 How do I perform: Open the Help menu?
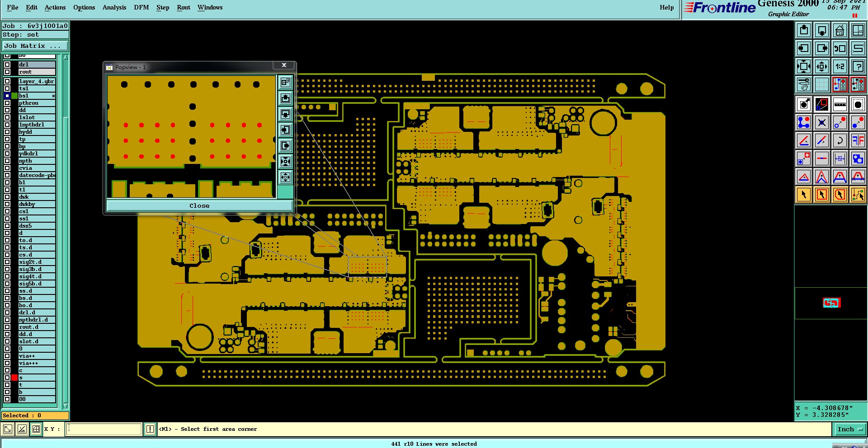coord(667,7)
